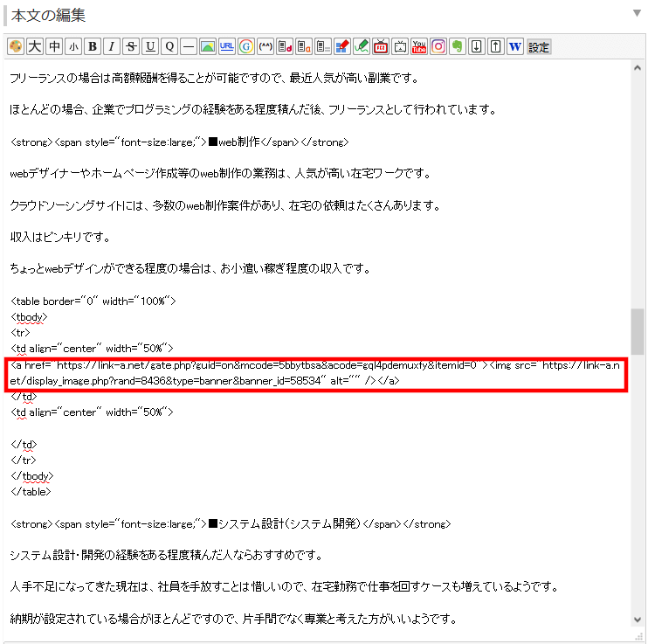The height and width of the screenshot is (644, 648).
Task: Click the ■web制作 heading code line
Action: 179,142
